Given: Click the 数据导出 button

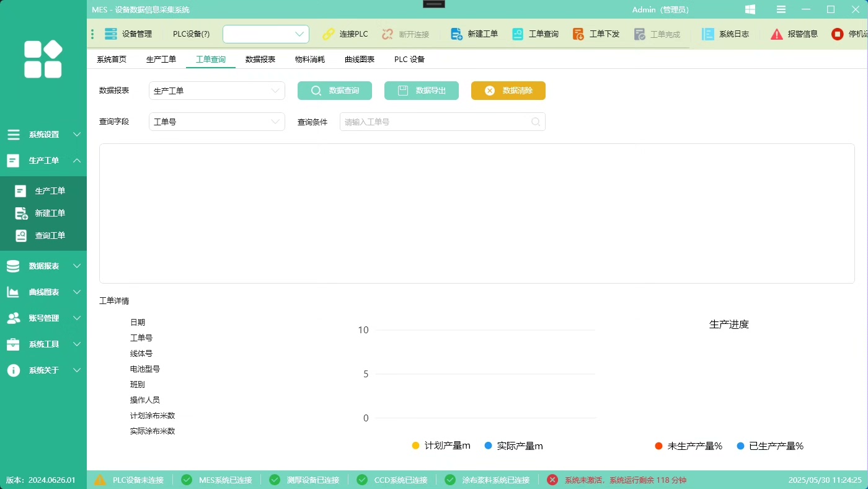Looking at the screenshot, I should tap(422, 91).
